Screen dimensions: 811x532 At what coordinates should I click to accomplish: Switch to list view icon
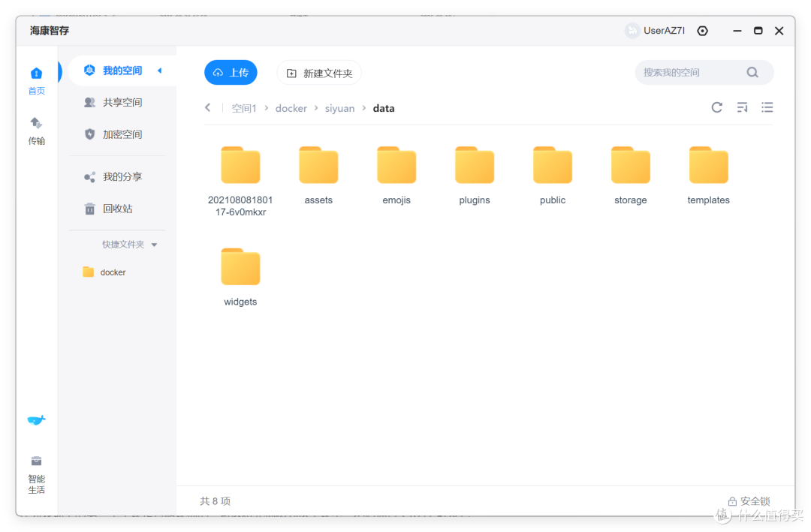point(767,107)
